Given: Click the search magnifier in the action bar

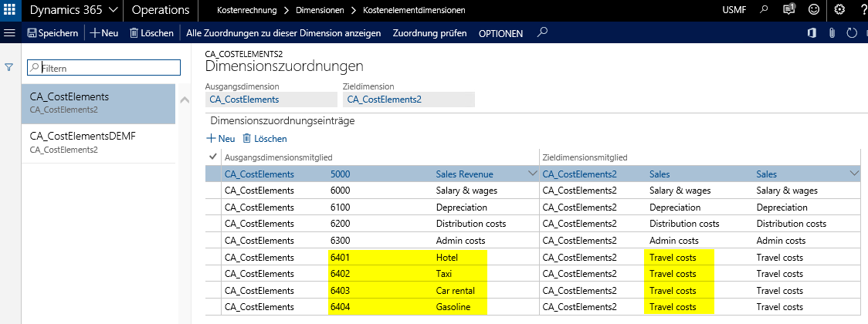Looking at the screenshot, I should point(543,33).
